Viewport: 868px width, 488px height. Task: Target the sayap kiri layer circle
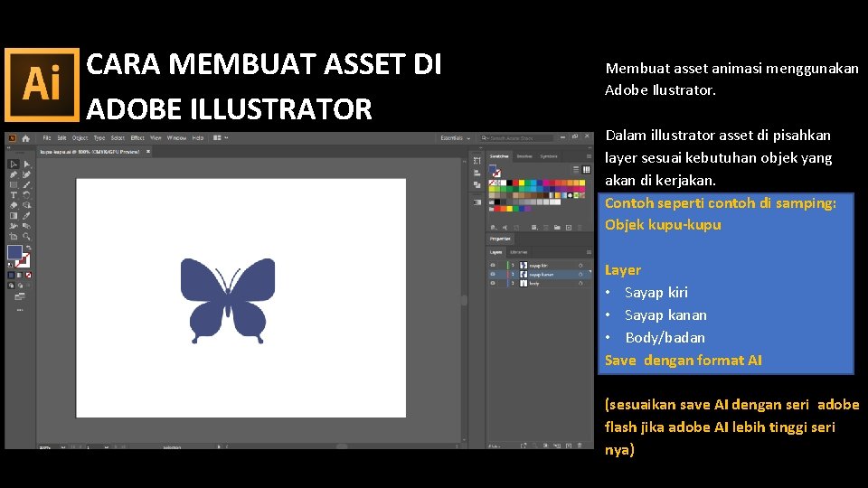pyautogui.click(x=580, y=266)
